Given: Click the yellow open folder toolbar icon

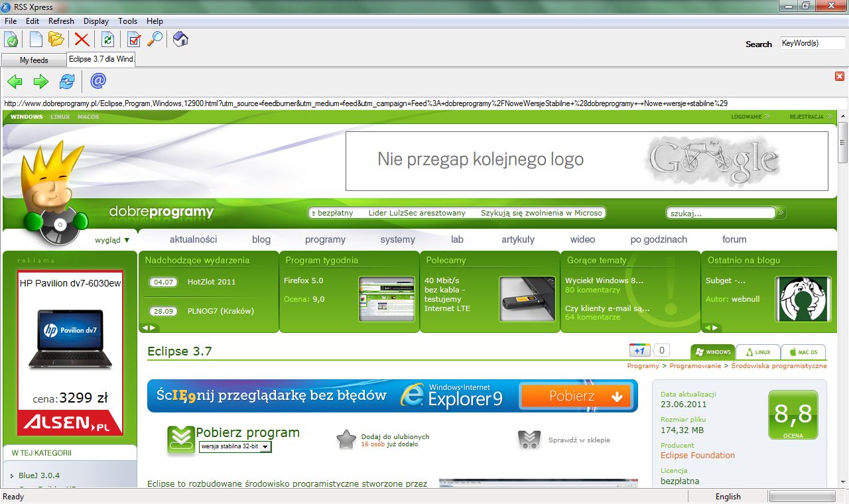Looking at the screenshot, I should pyautogui.click(x=56, y=39).
